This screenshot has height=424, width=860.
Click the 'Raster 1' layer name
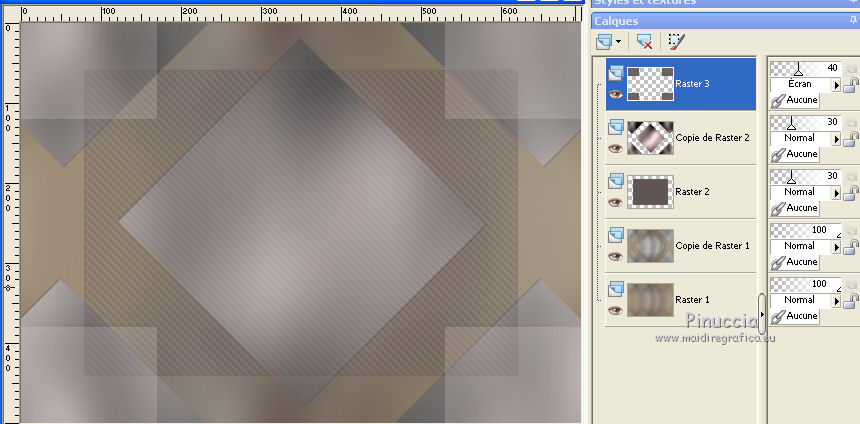click(x=692, y=299)
